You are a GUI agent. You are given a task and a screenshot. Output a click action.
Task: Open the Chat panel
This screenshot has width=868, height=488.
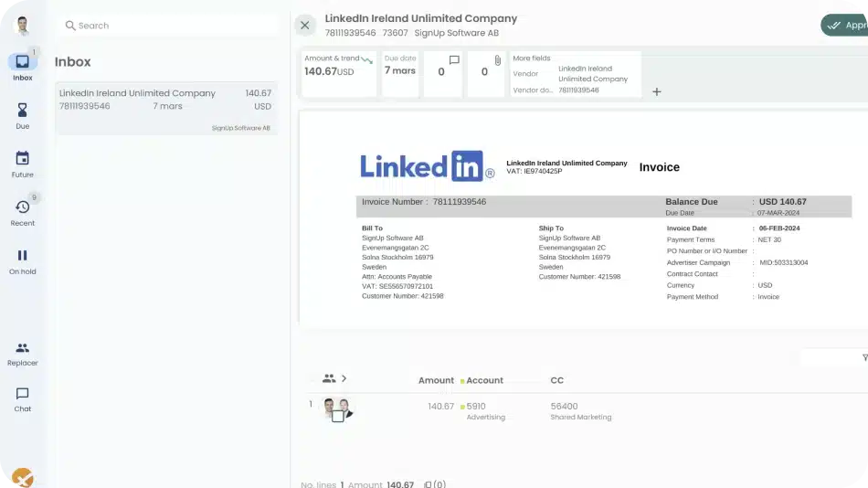(22, 399)
